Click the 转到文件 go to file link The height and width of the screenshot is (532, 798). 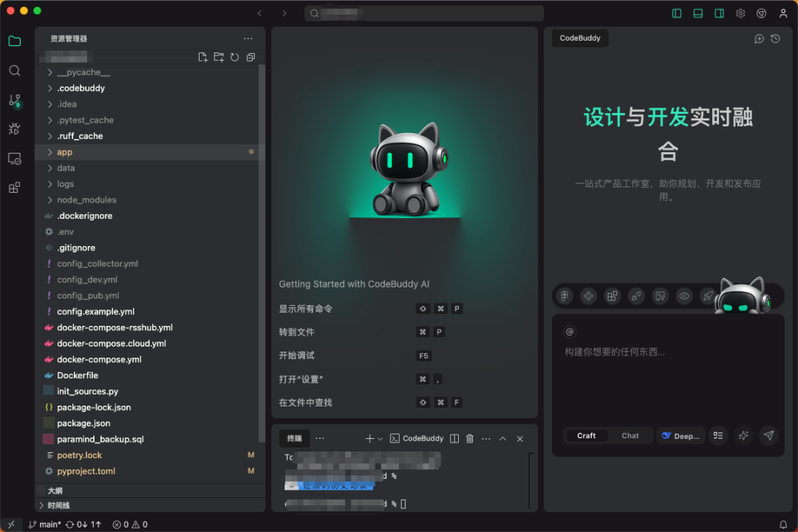coord(297,332)
